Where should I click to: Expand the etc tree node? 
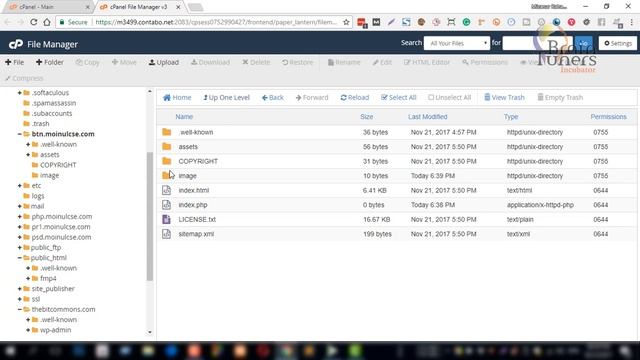pos(20,186)
